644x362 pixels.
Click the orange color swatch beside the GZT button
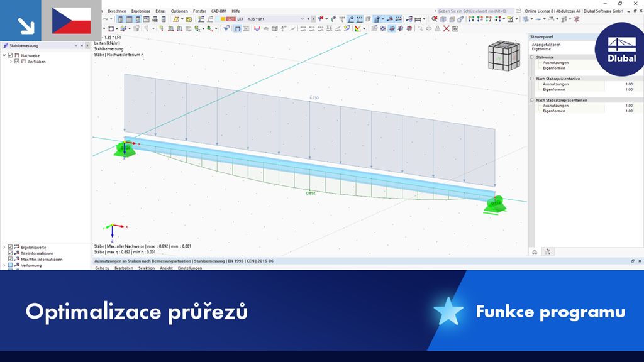222,19
